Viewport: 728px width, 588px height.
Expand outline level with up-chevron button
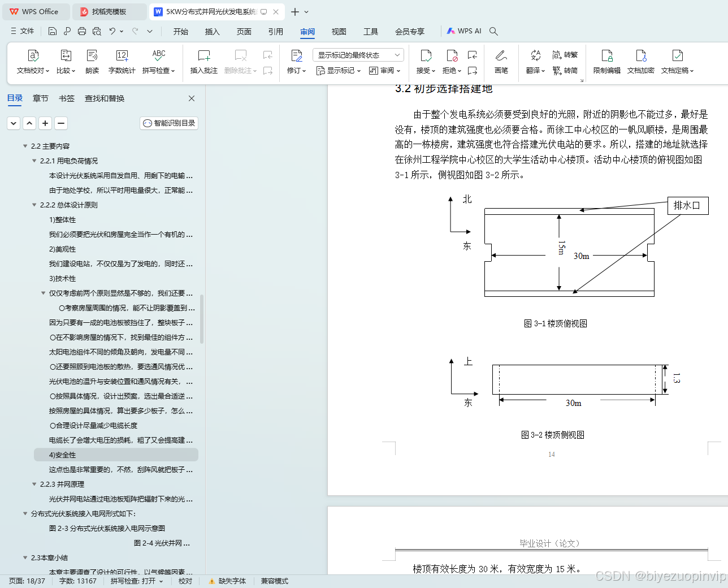click(x=30, y=123)
